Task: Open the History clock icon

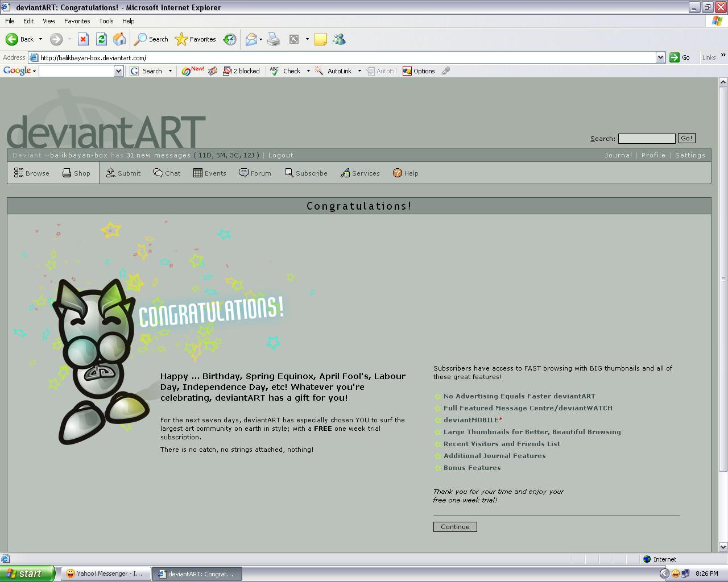Action: (230, 39)
